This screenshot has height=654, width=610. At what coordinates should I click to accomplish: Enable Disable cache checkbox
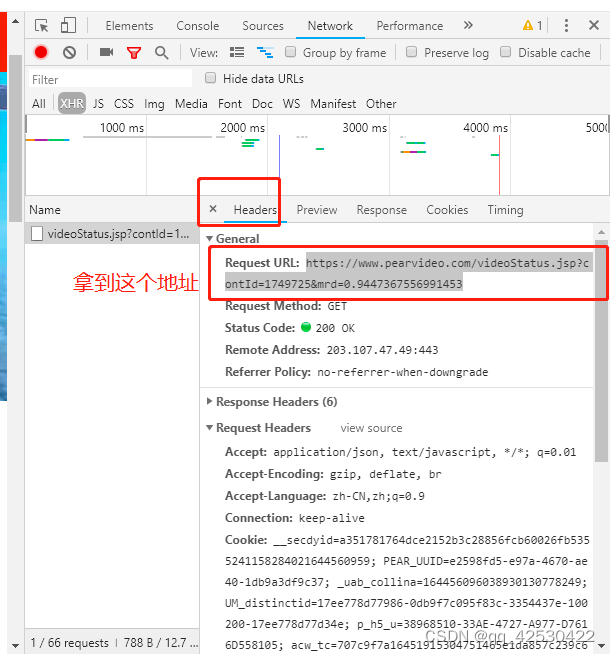click(x=505, y=52)
